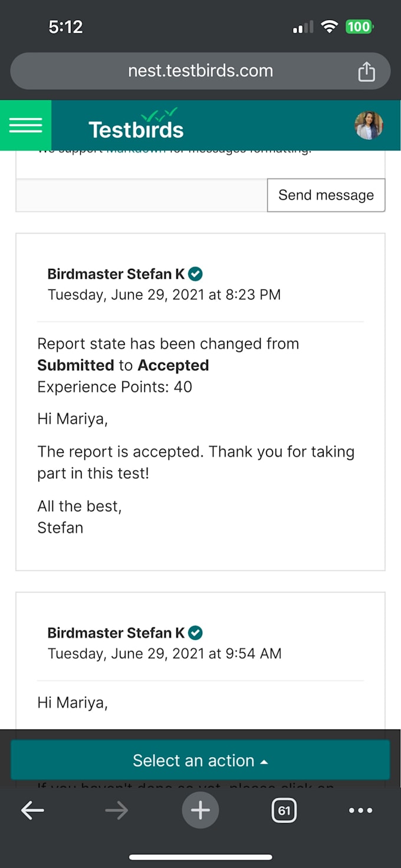This screenshot has width=401, height=868.
Task: Tap verified badge beside first Stefan K
Action: pyautogui.click(x=195, y=274)
